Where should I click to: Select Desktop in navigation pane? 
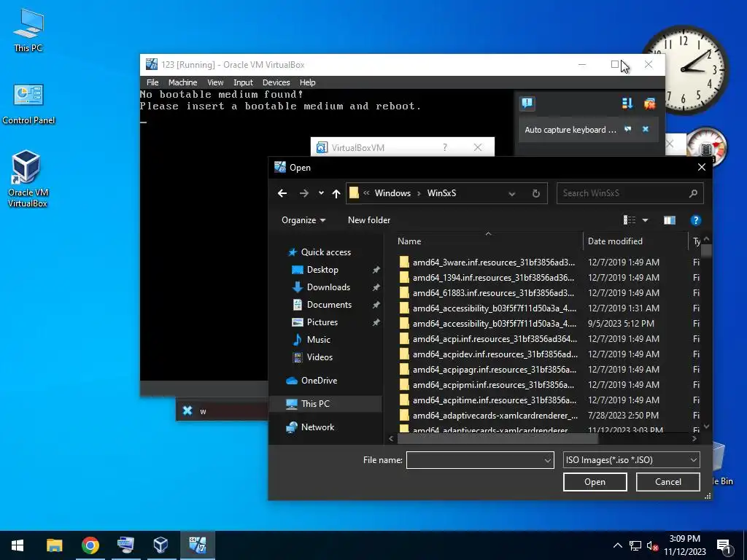322,270
